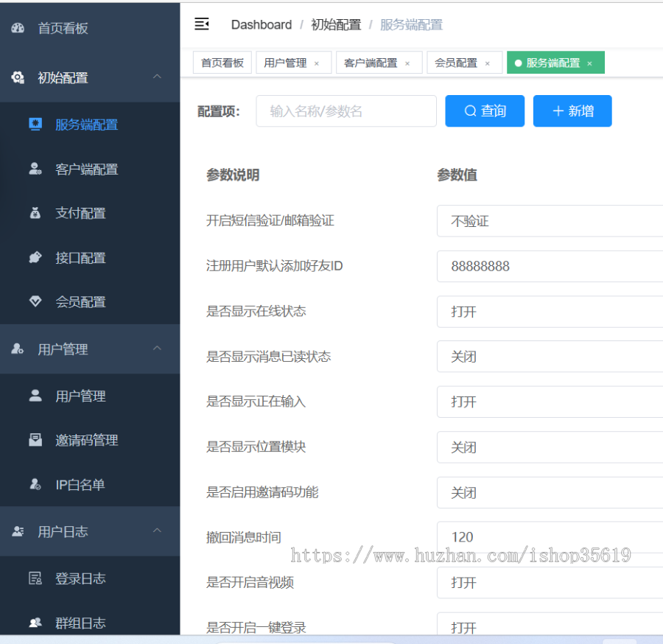Collapse the 用户日志 menu group chevron

157,531
